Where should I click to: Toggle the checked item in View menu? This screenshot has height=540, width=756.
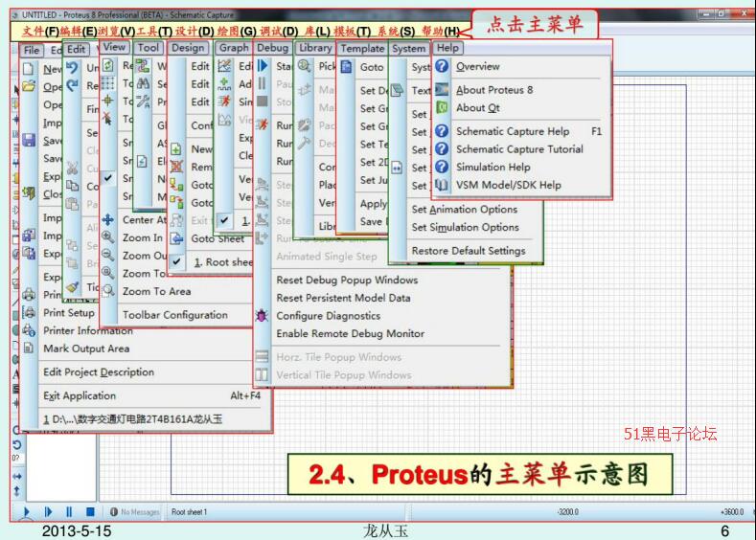(108, 178)
